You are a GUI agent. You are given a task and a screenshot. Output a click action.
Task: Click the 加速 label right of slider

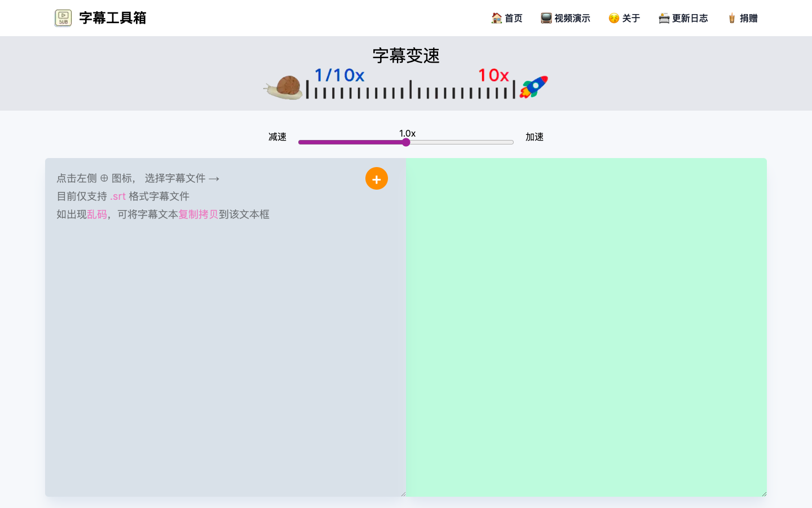(x=534, y=137)
